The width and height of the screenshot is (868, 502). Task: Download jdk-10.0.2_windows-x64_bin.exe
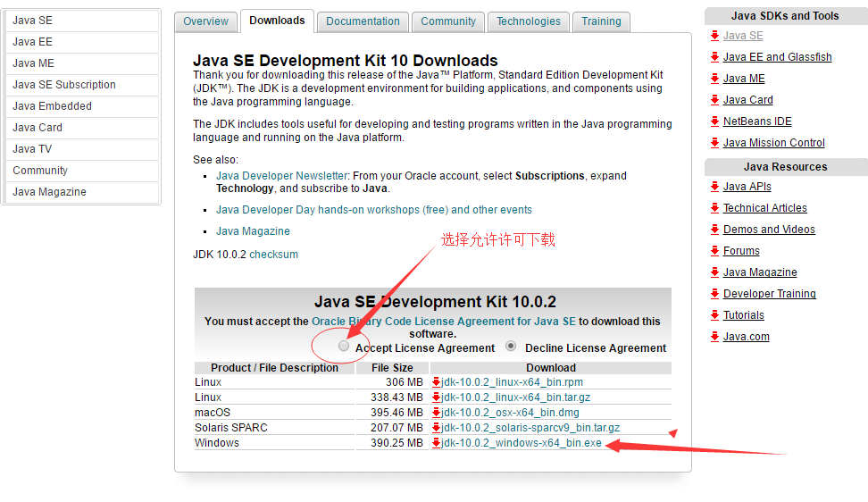[x=521, y=443]
